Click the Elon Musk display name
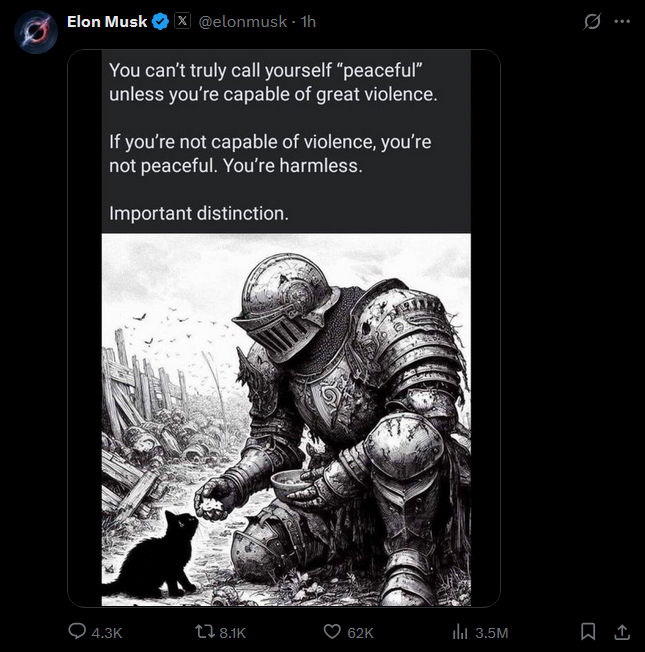Image resolution: width=645 pixels, height=652 pixels. coord(106,22)
